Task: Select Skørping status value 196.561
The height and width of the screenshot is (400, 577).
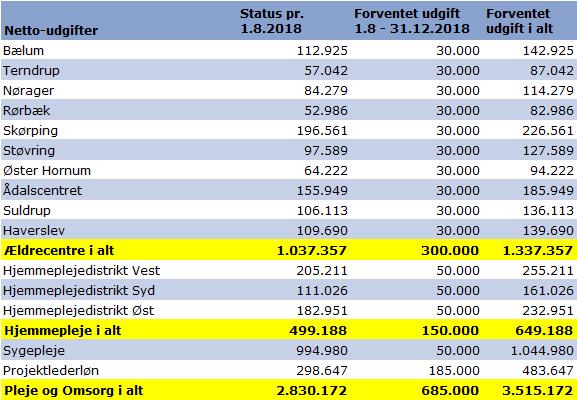Action: coord(322,130)
